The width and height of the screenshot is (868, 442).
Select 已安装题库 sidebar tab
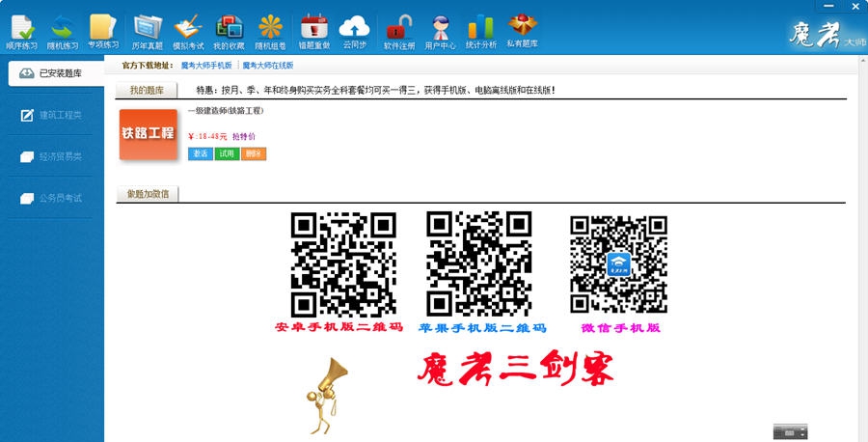(56, 73)
